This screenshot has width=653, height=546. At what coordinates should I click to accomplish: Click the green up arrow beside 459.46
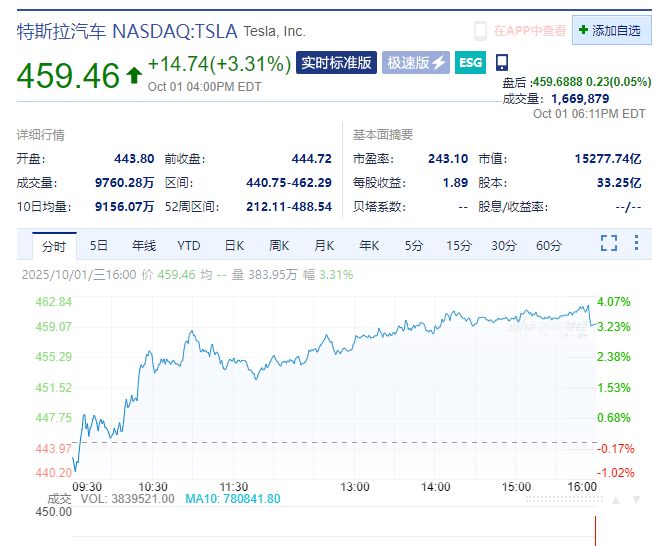(x=134, y=75)
